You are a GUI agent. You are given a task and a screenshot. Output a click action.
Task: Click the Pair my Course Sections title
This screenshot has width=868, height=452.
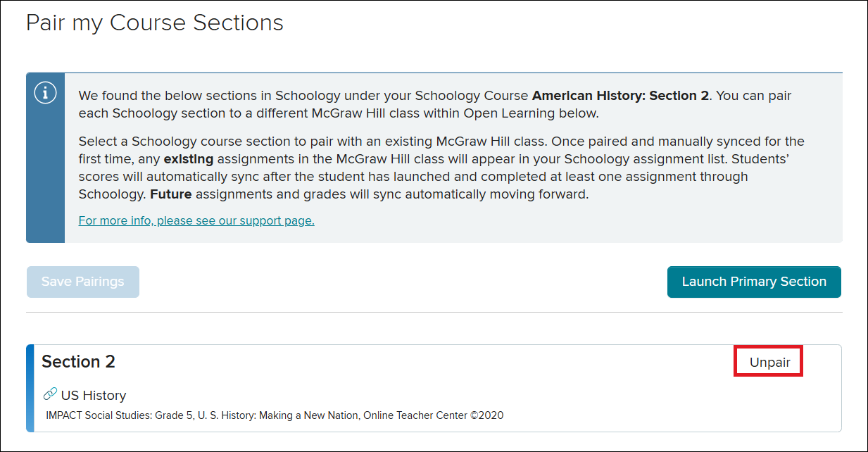(x=155, y=23)
